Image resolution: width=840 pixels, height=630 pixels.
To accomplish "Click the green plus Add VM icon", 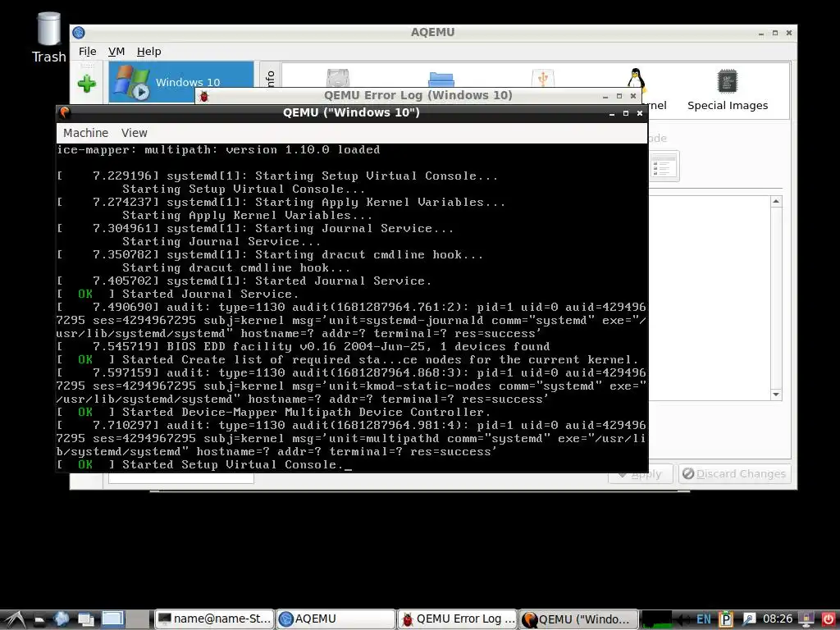I will pyautogui.click(x=87, y=83).
